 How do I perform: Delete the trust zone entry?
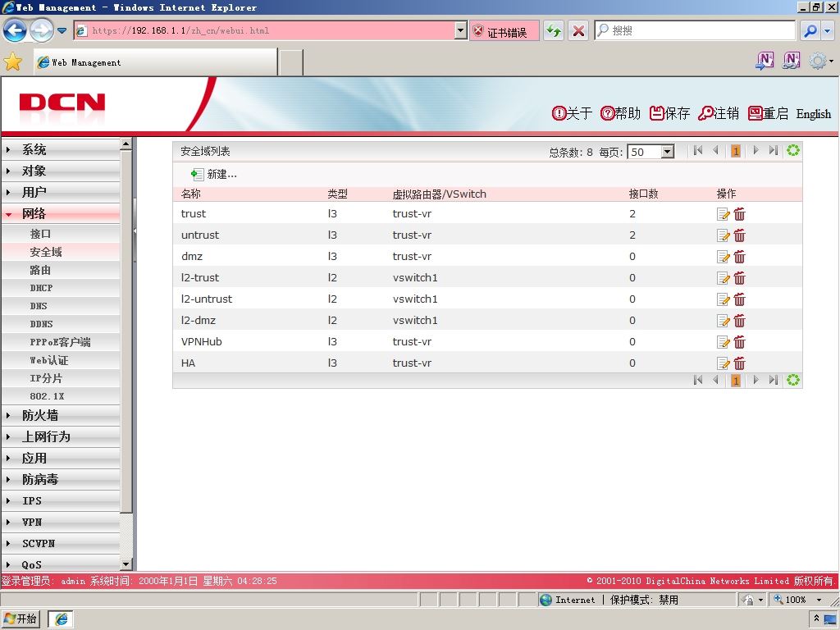[x=740, y=214]
